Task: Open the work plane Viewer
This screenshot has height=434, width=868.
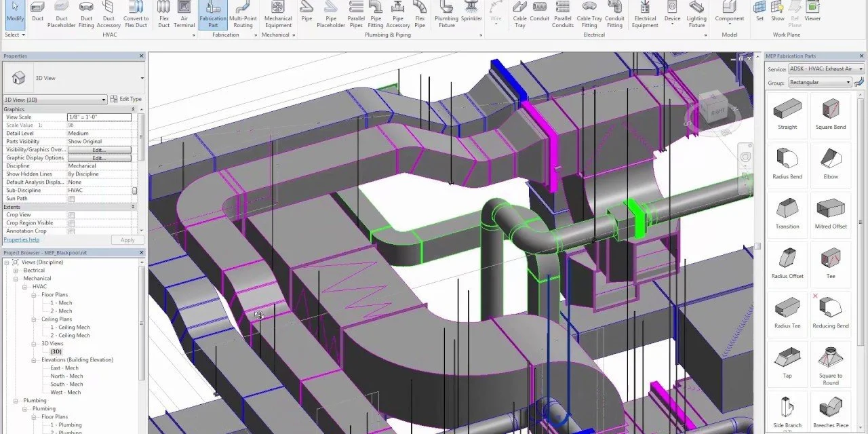Action: [812, 12]
